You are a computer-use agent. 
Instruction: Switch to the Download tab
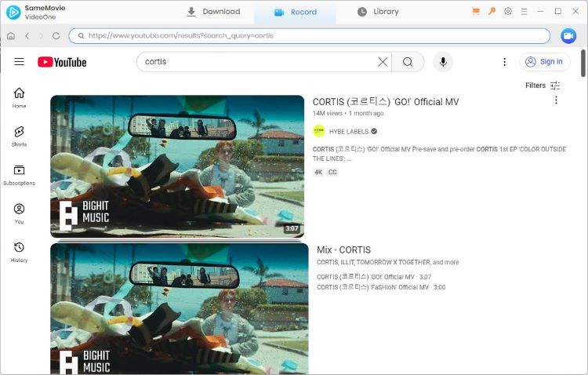[213, 12]
